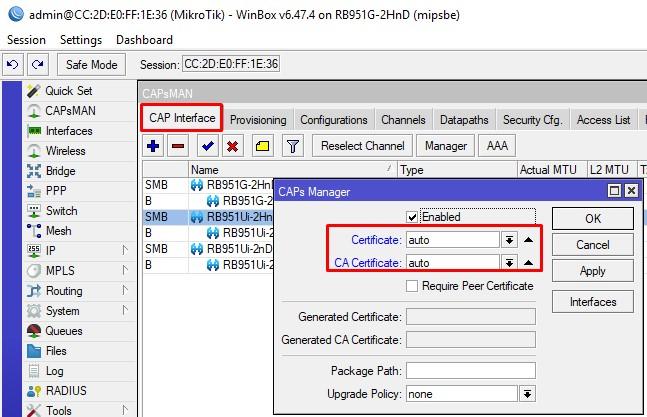
Task: Click the Package Path input field
Action: pyautogui.click(x=470, y=371)
